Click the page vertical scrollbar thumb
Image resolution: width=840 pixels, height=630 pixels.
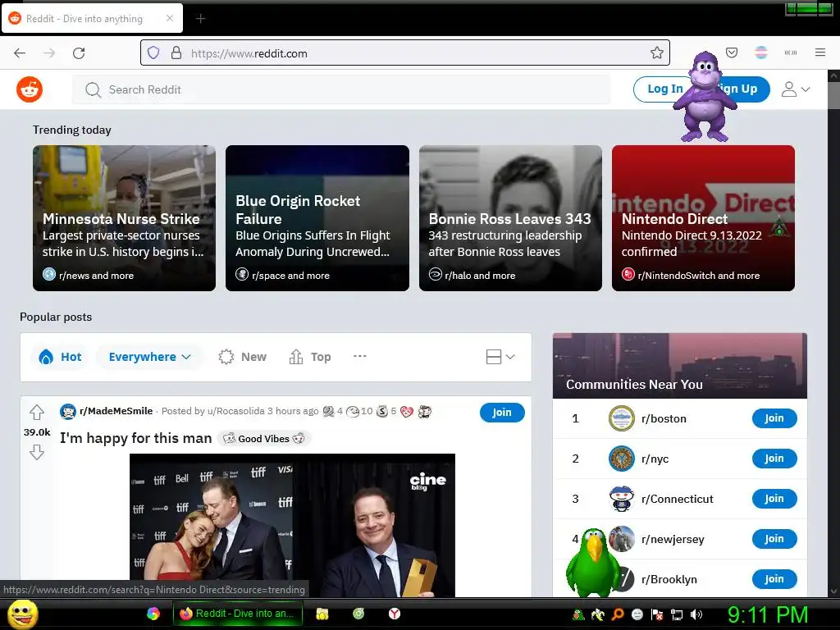click(833, 95)
